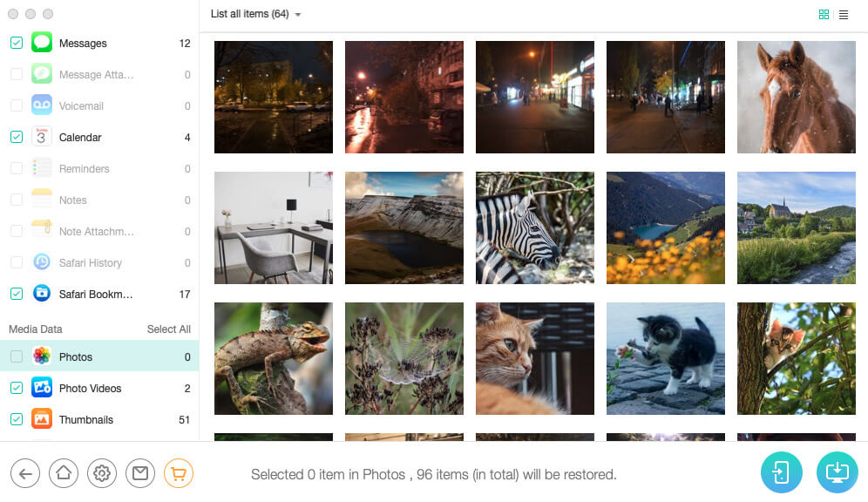
Task: Uncheck the Thumbnails checkbox
Action: 17,419
